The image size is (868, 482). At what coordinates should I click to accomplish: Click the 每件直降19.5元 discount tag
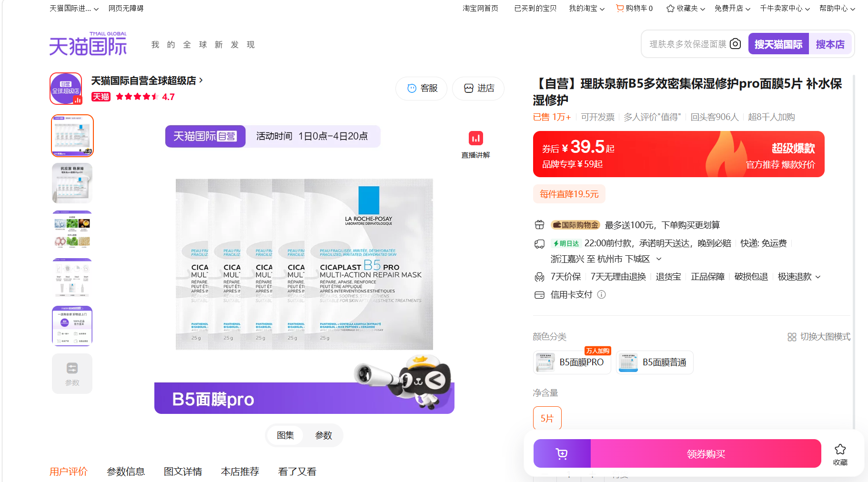click(x=569, y=194)
